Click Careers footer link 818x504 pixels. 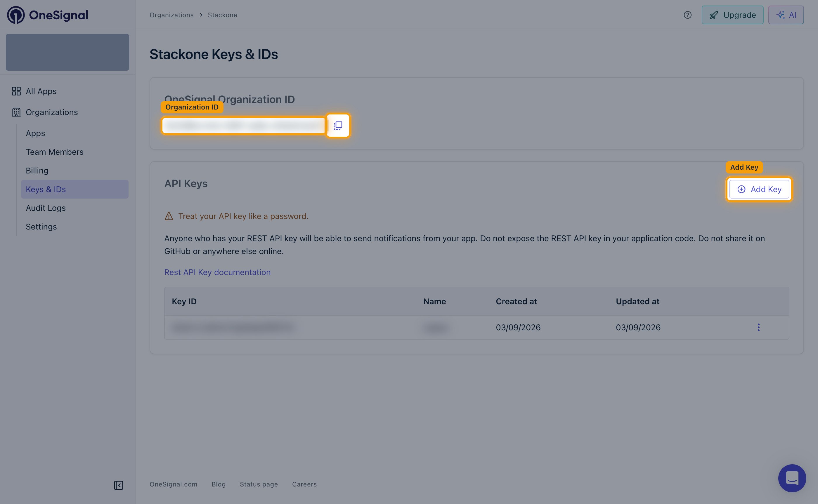pos(304,484)
